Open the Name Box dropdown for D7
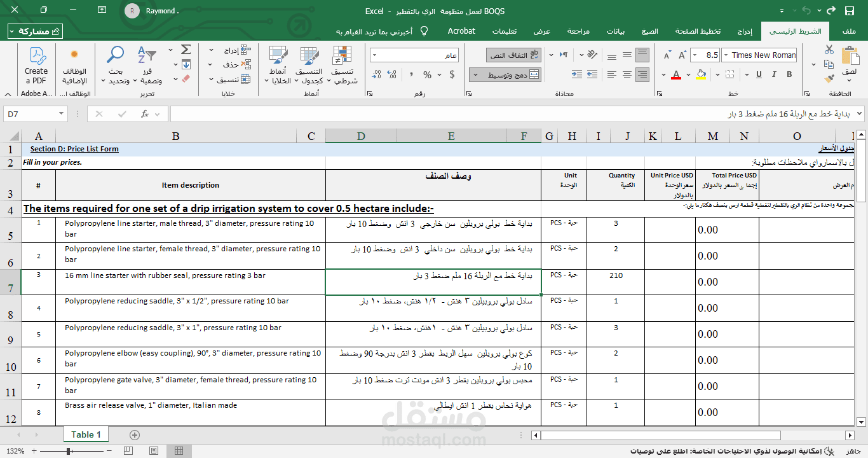The height and width of the screenshot is (458, 868). 62,114
